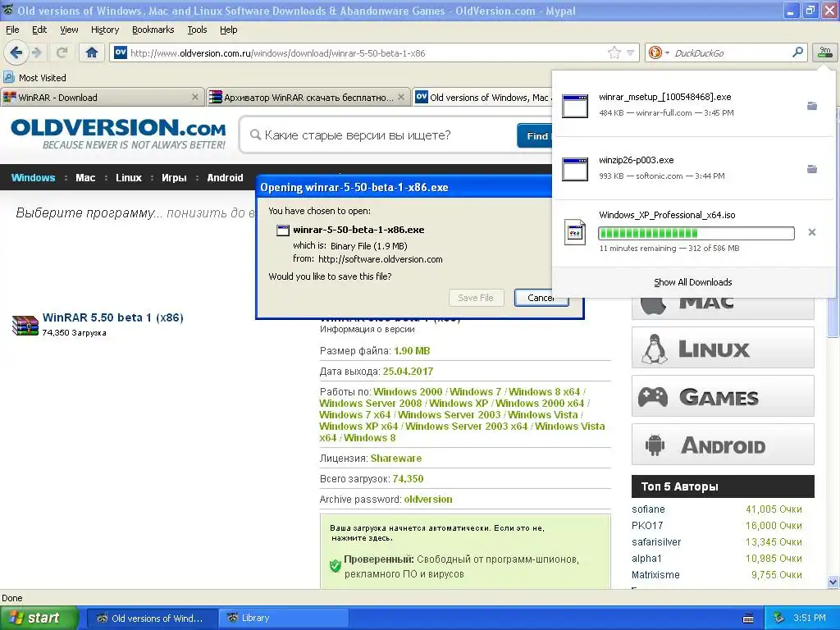Click Show All Downloads
Screen dimensions: 840x630
pos(692,282)
